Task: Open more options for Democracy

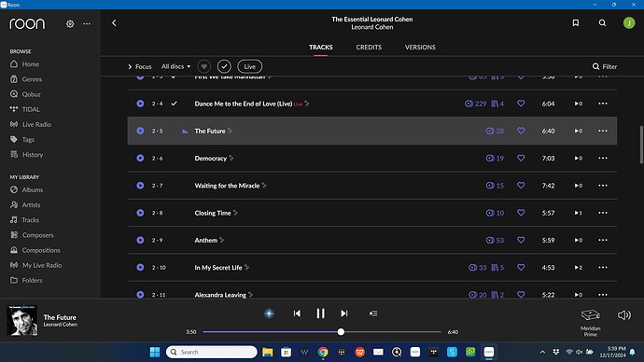Action: [603, 158]
